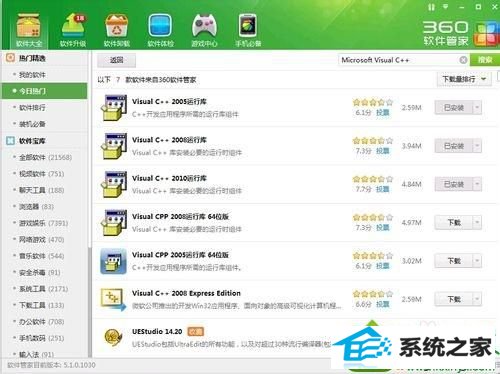Click the Microsoft Visual C++ search field
Image resolution: width=500 pixels, height=374 pixels.
tap(398, 60)
